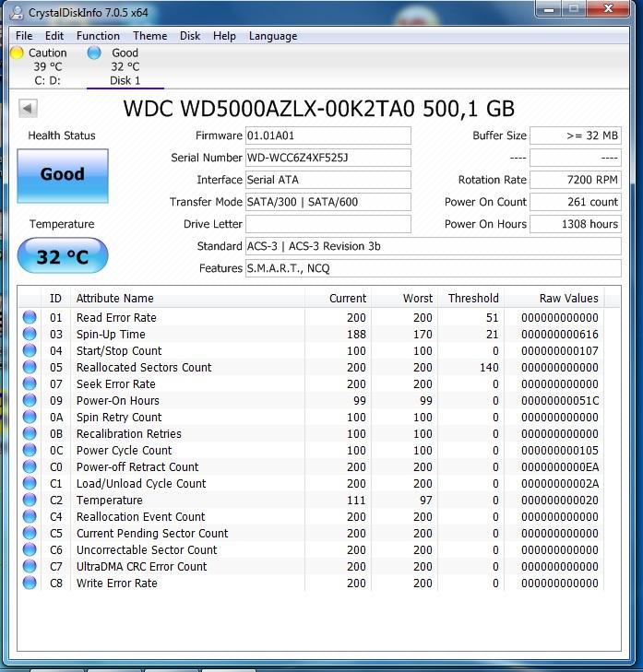This screenshot has width=643, height=672.
Task: Click the Raw Values column header
Action: coord(554,298)
